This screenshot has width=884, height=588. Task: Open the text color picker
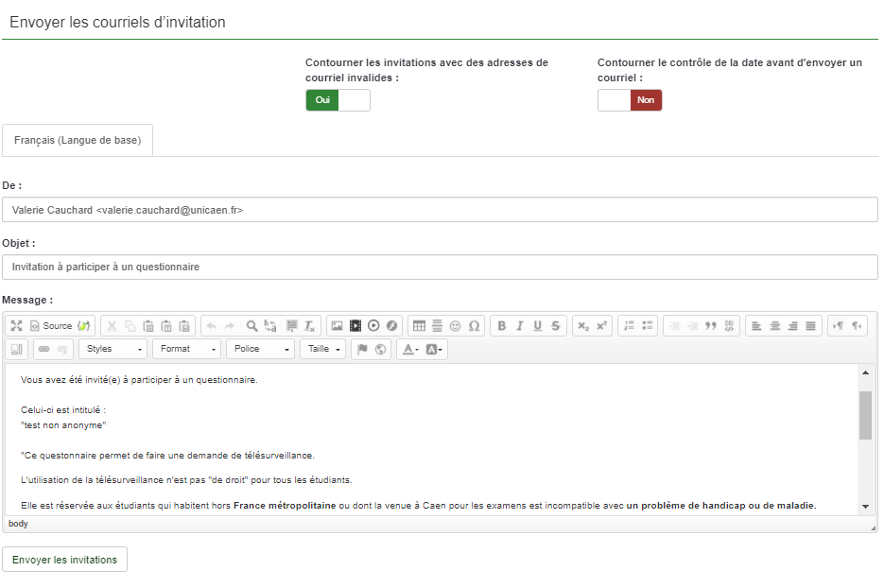[x=410, y=349]
